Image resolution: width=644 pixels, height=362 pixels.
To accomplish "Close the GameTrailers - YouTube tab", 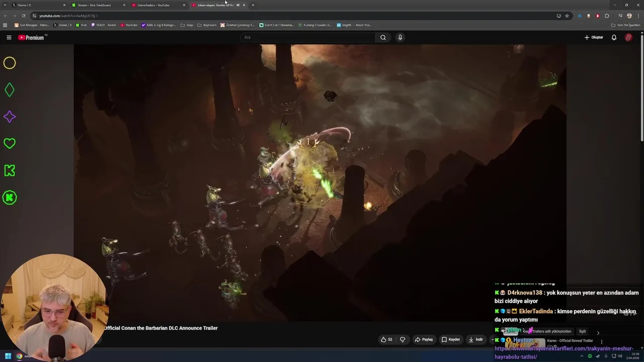I will (184, 5).
